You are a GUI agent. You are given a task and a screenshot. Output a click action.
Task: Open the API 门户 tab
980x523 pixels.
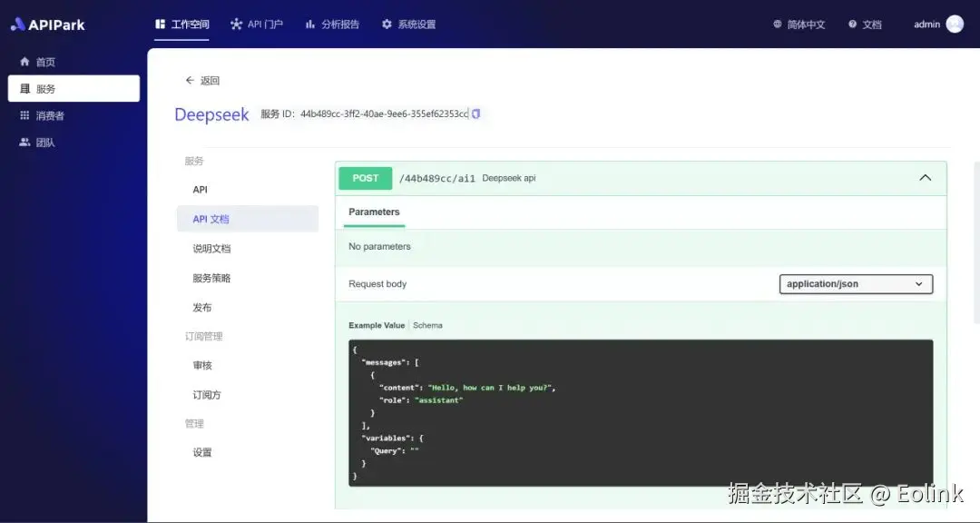click(x=256, y=25)
